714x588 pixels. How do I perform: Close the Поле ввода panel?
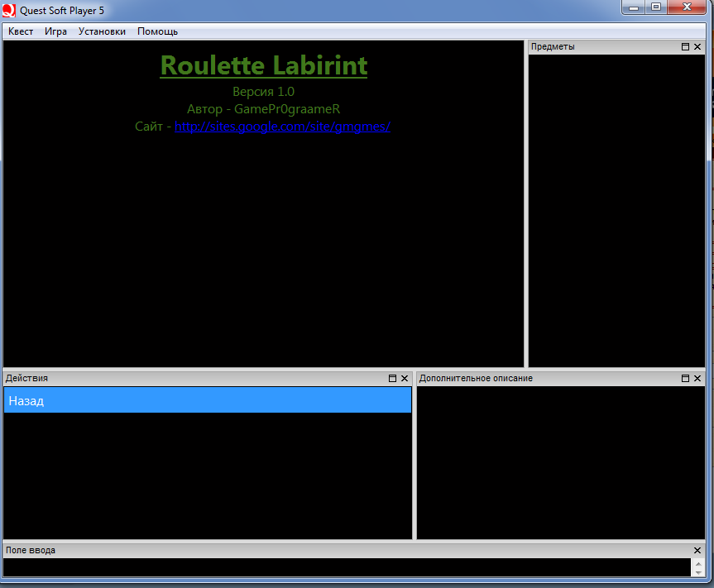697,550
